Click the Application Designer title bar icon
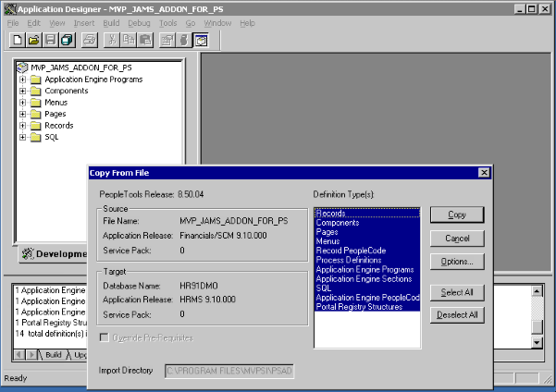 (x=10, y=9)
